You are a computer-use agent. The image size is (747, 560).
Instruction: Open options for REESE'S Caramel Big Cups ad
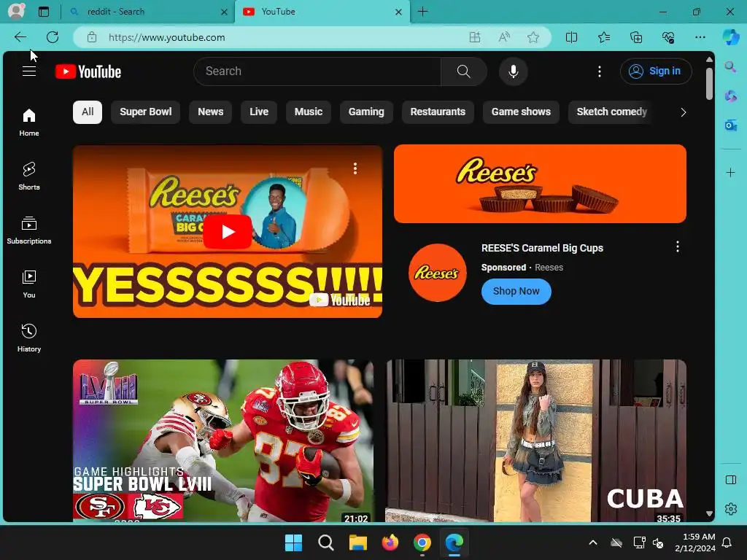pyautogui.click(x=678, y=246)
